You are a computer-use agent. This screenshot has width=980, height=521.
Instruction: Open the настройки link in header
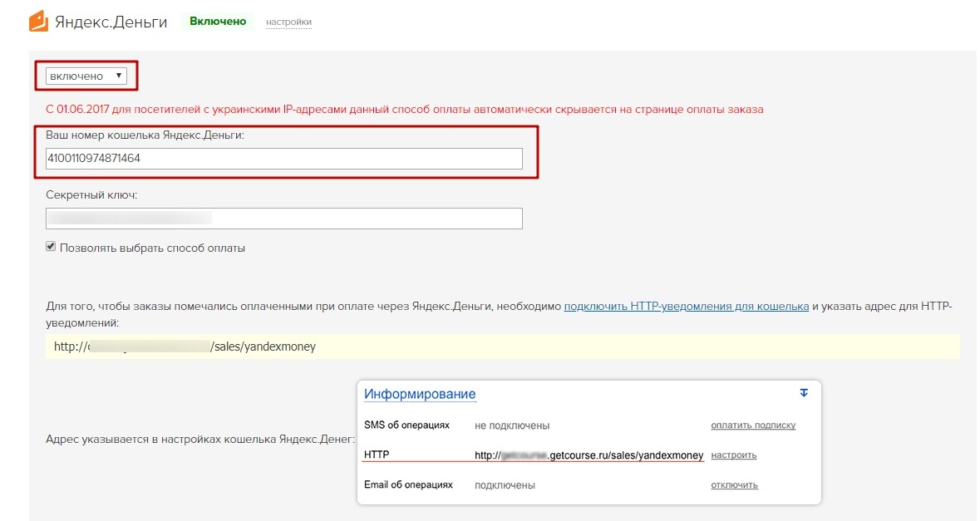click(288, 22)
